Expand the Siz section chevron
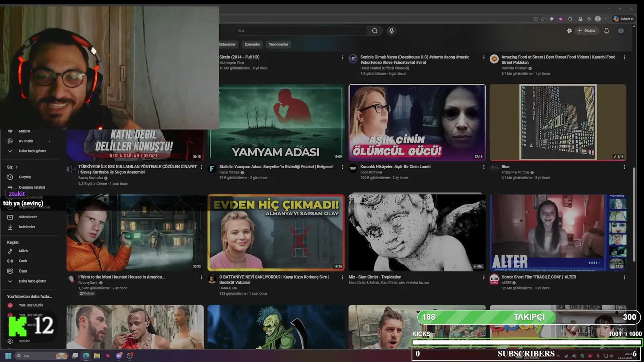Image resolution: width=644 pixels, height=362 pixels. coord(16,167)
